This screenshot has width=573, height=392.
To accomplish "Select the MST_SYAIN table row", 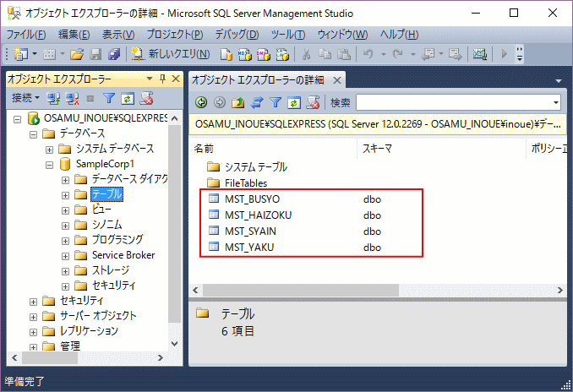I will click(295, 231).
